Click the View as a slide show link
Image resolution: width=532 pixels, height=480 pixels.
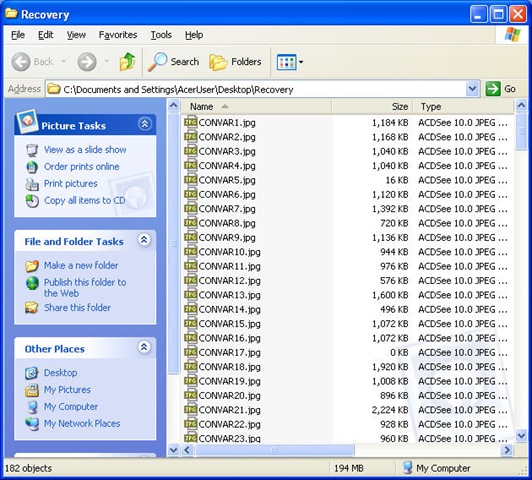[85, 150]
